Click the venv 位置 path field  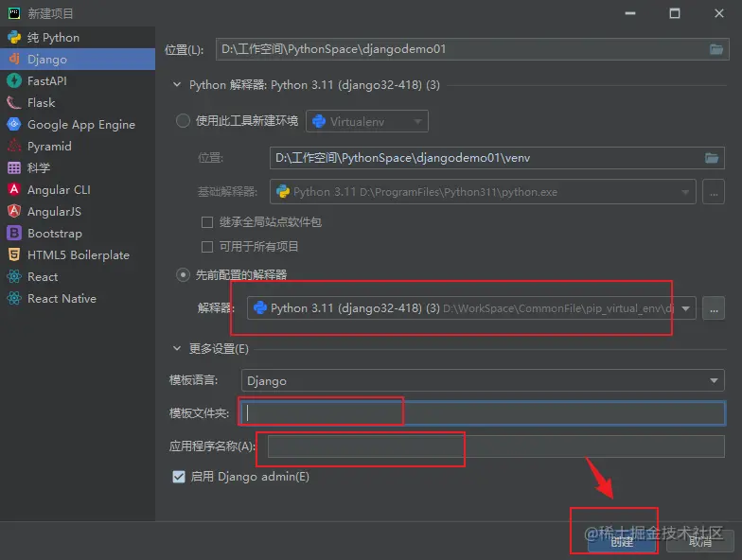coord(497,158)
